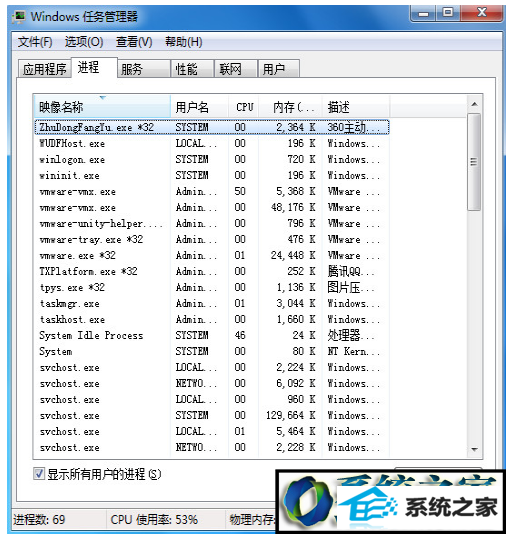Select the vmware.exe *32 process
The width and height of the screenshot is (506, 534).
[212, 255]
